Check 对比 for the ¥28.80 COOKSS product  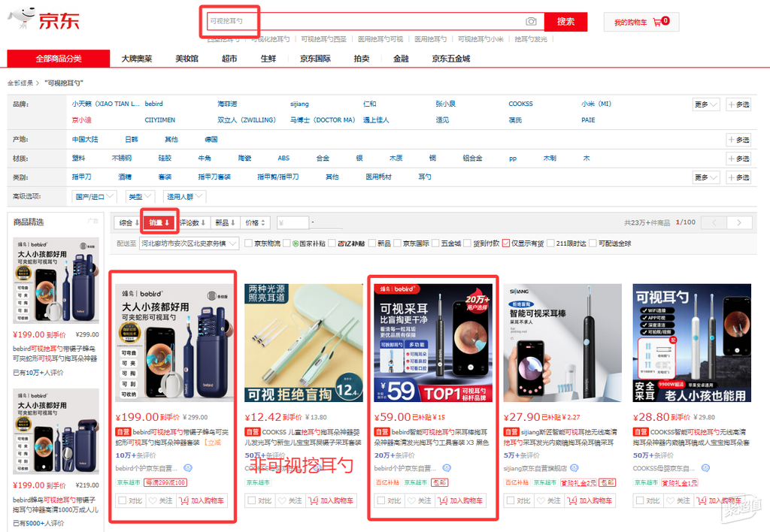(640, 500)
